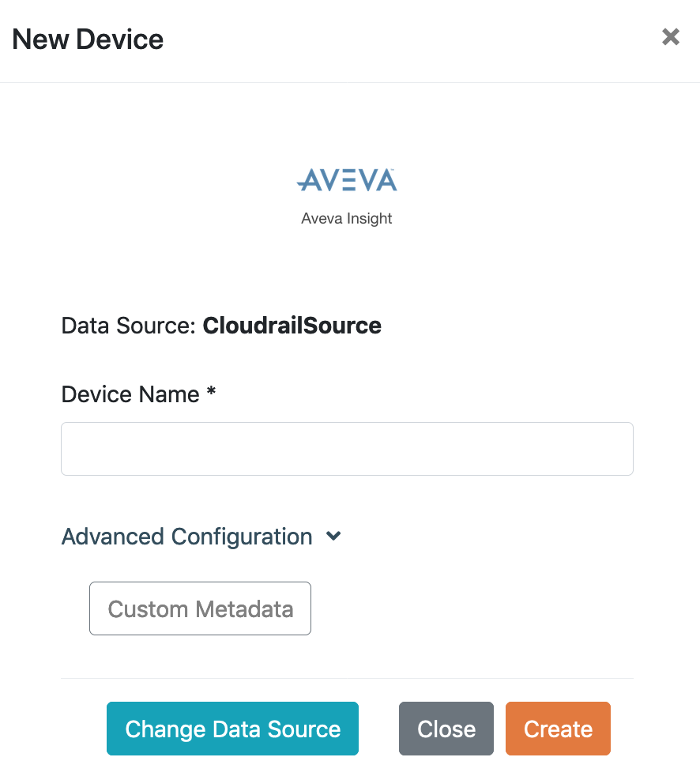Collapse the Advanced Configuration chevron
This screenshot has height=776, width=700.
coord(333,536)
